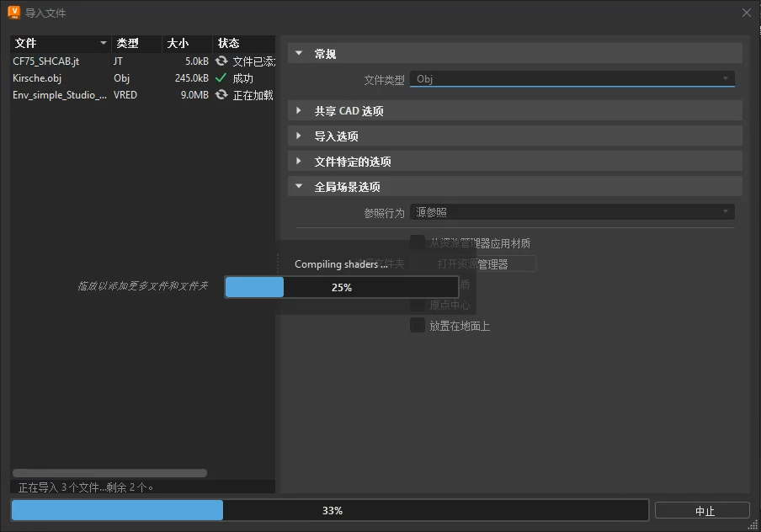Check the 从资源管理器应用材质 option
The image size is (761, 532).
pos(418,242)
